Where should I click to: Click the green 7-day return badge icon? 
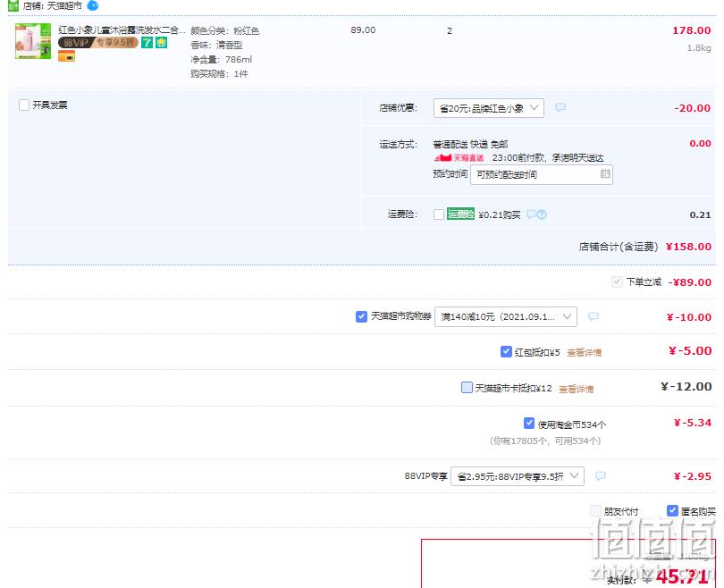tap(147, 43)
